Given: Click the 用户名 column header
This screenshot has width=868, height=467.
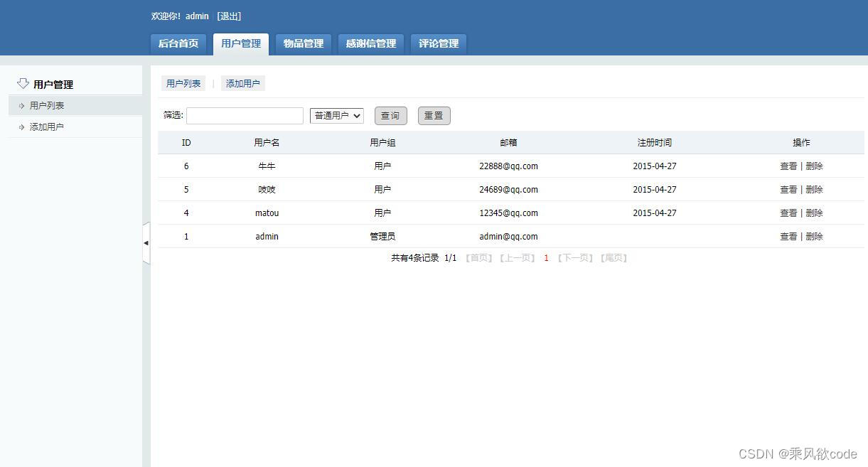Looking at the screenshot, I should 267,143.
